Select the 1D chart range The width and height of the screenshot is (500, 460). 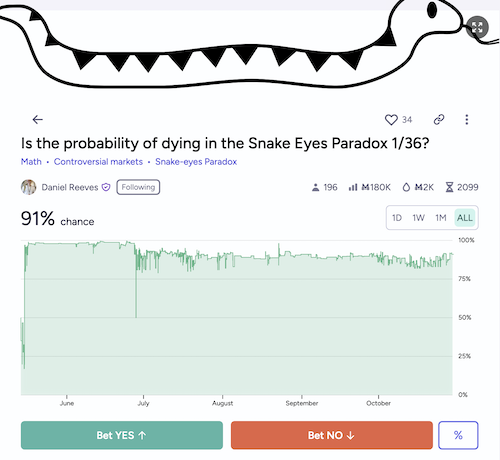pos(397,218)
